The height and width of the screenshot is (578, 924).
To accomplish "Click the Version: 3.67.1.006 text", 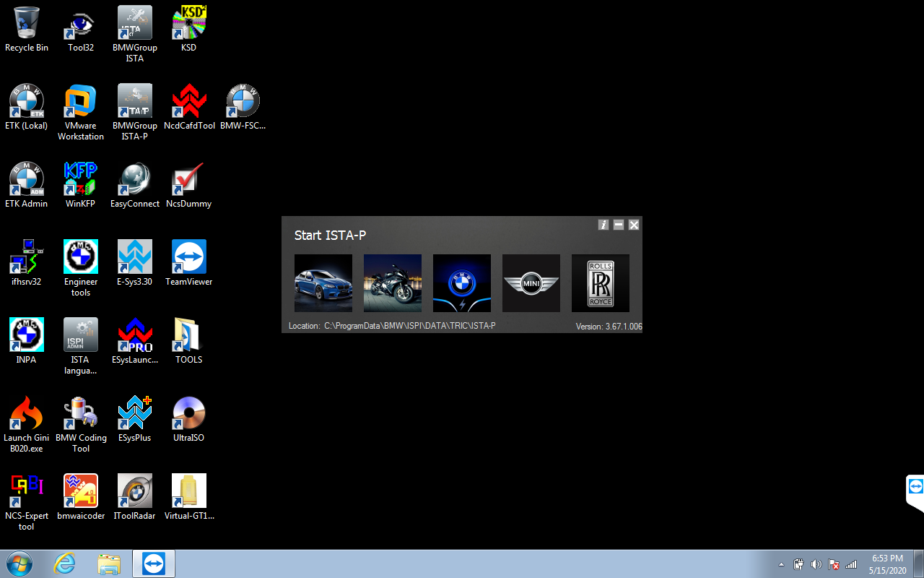I will tap(609, 327).
